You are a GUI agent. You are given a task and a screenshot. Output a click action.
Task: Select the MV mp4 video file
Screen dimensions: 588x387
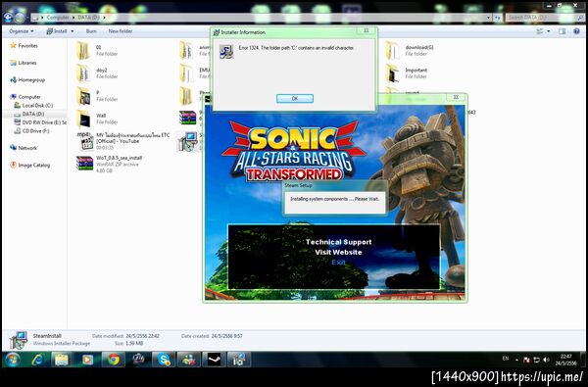pyautogui.click(x=123, y=141)
